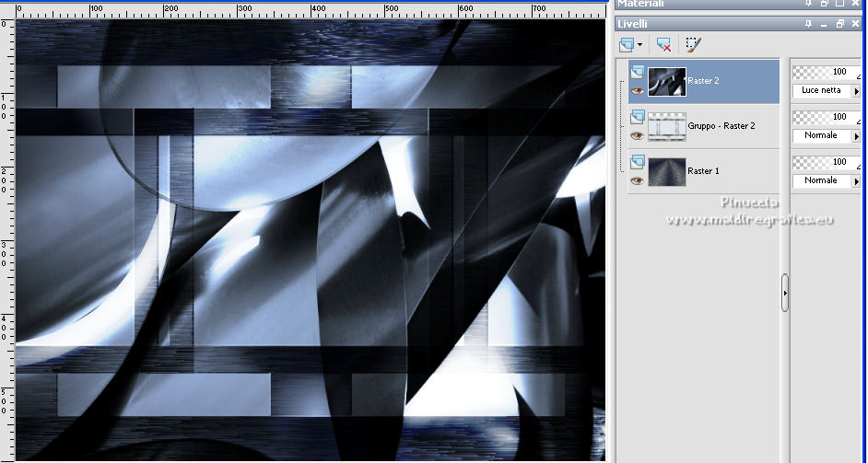This screenshot has width=868, height=463.
Task: Float the Livelli panel
Action: pyautogui.click(x=840, y=24)
